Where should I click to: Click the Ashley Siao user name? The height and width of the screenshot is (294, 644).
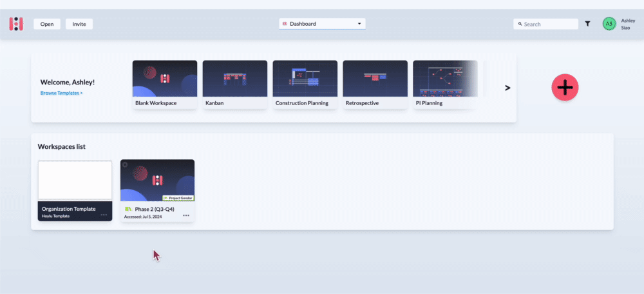(628, 24)
